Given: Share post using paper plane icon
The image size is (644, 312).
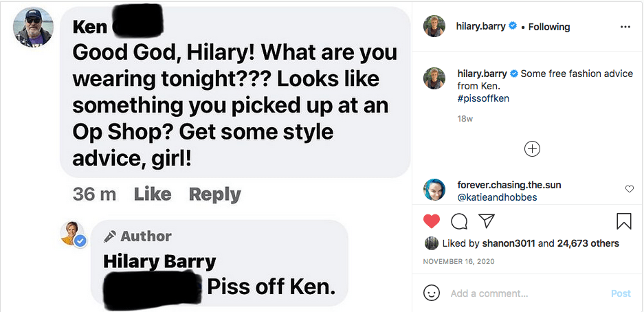Looking at the screenshot, I should (x=486, y=221).
